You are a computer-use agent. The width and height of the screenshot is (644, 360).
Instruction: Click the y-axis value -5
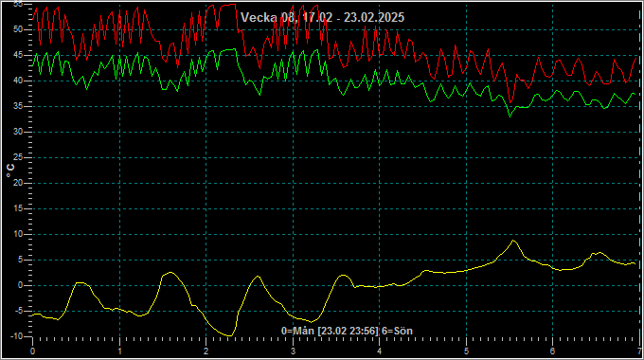(x=18, y=311)
